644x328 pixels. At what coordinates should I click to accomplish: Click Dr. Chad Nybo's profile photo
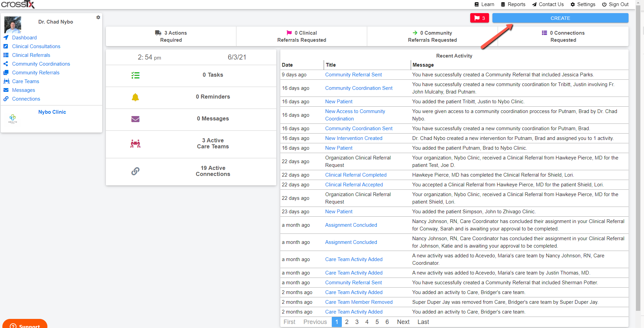13,25
